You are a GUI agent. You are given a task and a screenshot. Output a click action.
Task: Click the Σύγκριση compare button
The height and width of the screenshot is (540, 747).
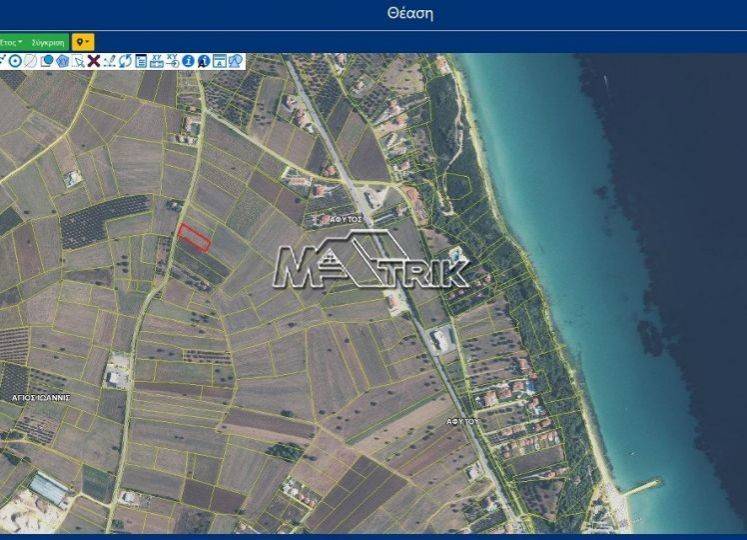(x=47, y=42)
